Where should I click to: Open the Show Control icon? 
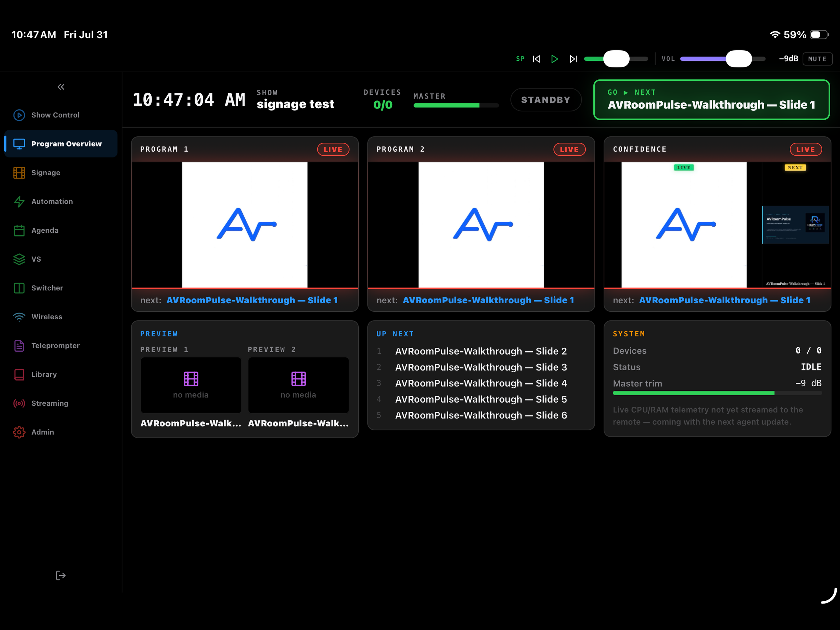pos(19,115)
